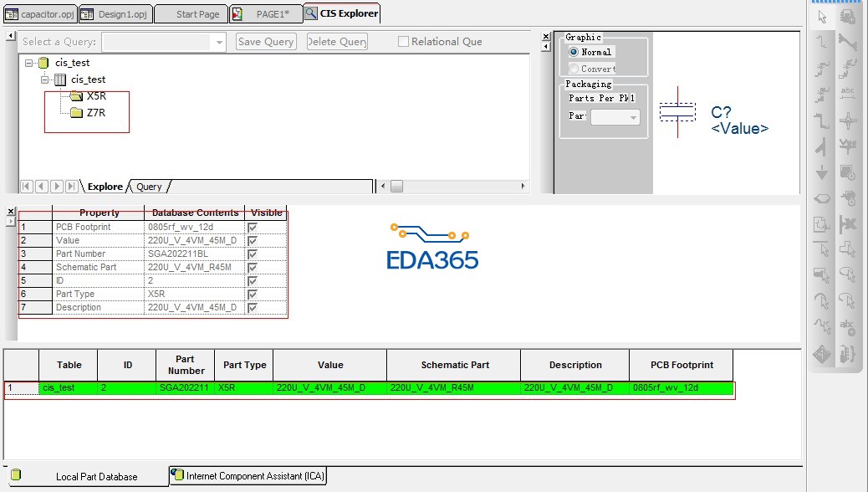Choose the Place Junction tool
This screenshot has width=868, height=492.
tap(848, 120)
